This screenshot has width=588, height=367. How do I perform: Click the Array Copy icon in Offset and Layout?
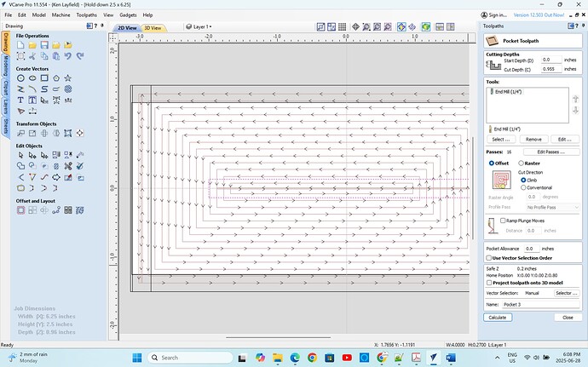pos(32,210)
